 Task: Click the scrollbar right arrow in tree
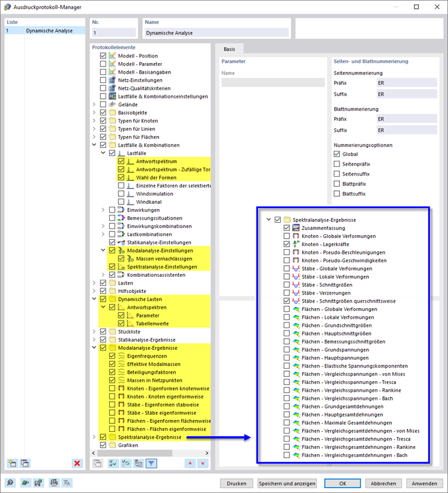207,453
